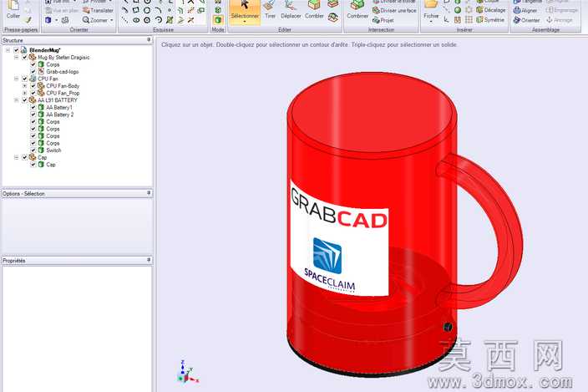Viewport: 588px width, 392px height.
Task: Click the small black switch on mug
Action: tap(448, 327)
